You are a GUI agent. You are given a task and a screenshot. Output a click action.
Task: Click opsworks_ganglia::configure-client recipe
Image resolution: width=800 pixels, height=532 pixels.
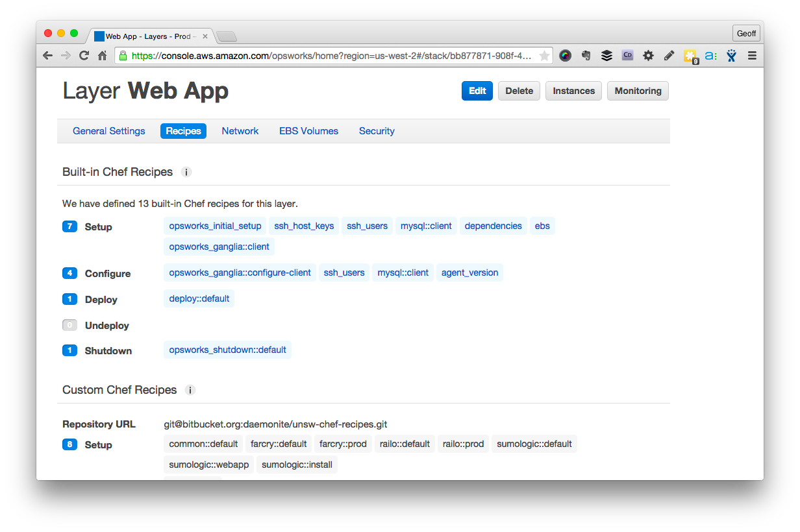tap(240, 272)
